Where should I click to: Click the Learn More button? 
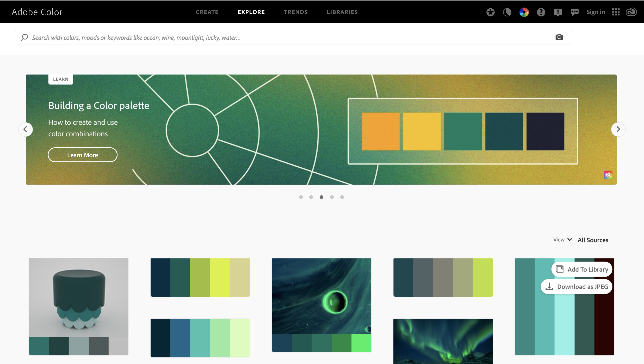[83, 155]
